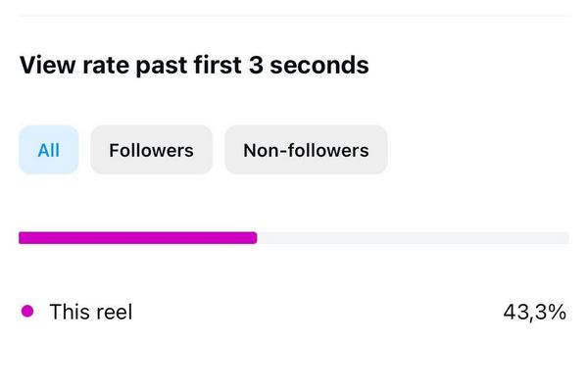Click the unfilled gray bar section
Screen dimensions: 588x392
(x=412, y=237)
